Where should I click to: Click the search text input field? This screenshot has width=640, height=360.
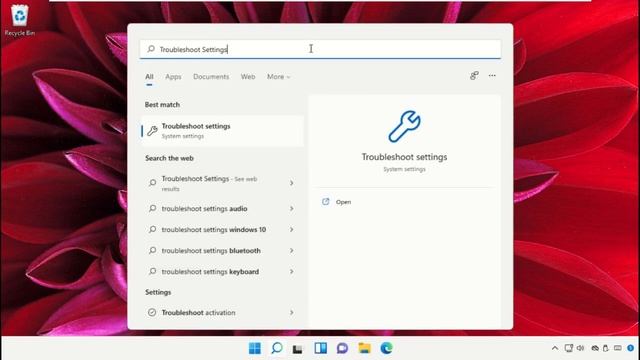pyautogui.click(x=320, y=49)
